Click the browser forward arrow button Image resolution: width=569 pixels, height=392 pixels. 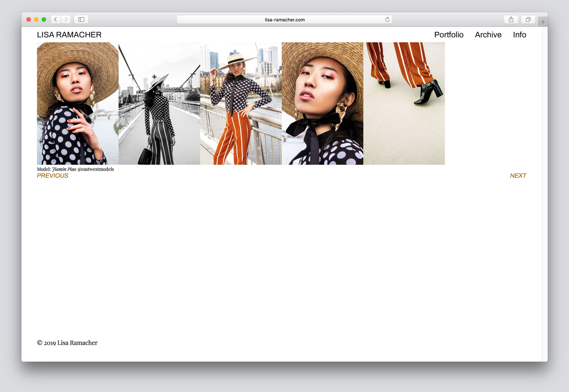coord(66,20)
